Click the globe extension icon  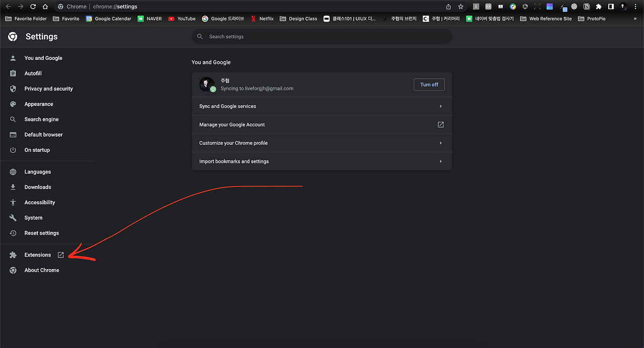(x=574, y=7)
